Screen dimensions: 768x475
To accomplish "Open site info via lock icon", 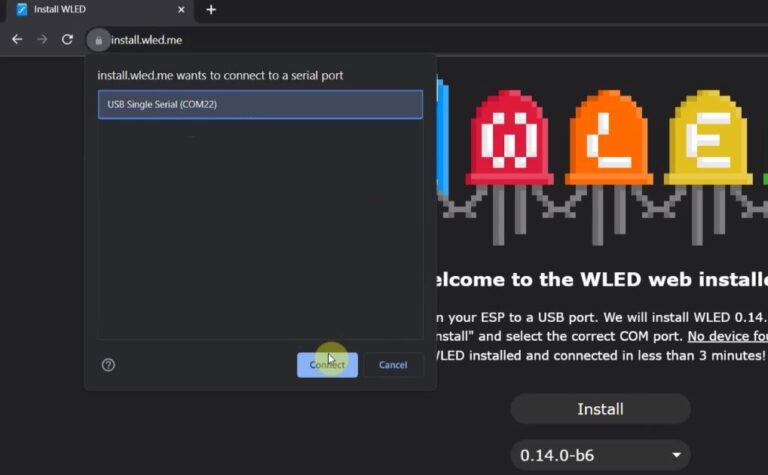I will click(98, 41).
